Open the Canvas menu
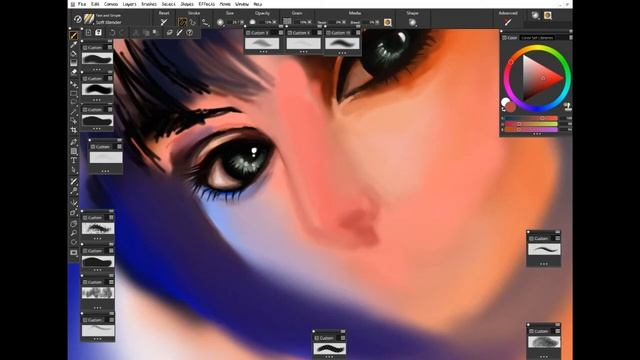This screenshot has width=640, height=360. click(111, 4)
